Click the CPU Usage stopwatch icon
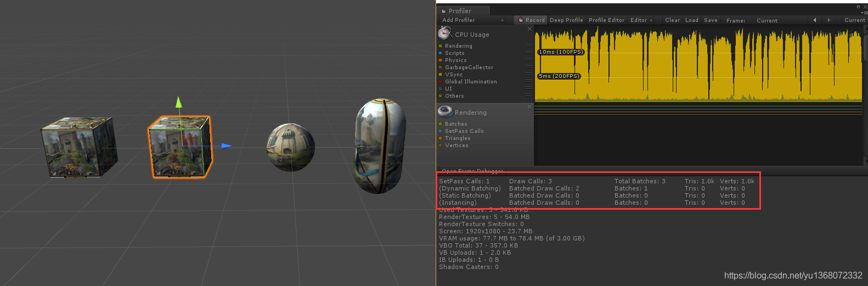This screenshot has width=868, height=286. tap(444, 33)
